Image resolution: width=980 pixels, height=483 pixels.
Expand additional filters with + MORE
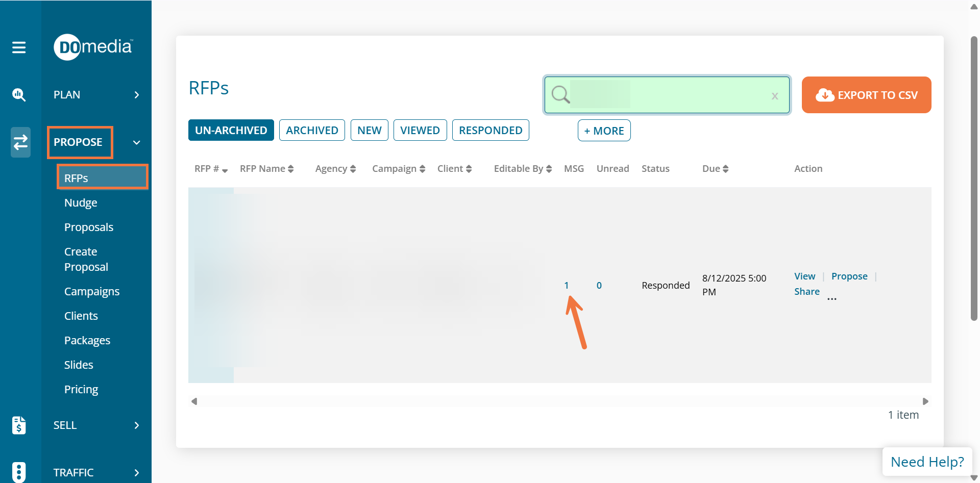[x=604, y=131]
